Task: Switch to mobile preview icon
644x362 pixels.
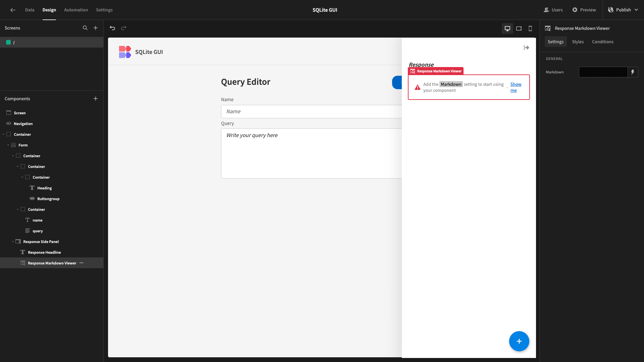Action: point(530,28)
